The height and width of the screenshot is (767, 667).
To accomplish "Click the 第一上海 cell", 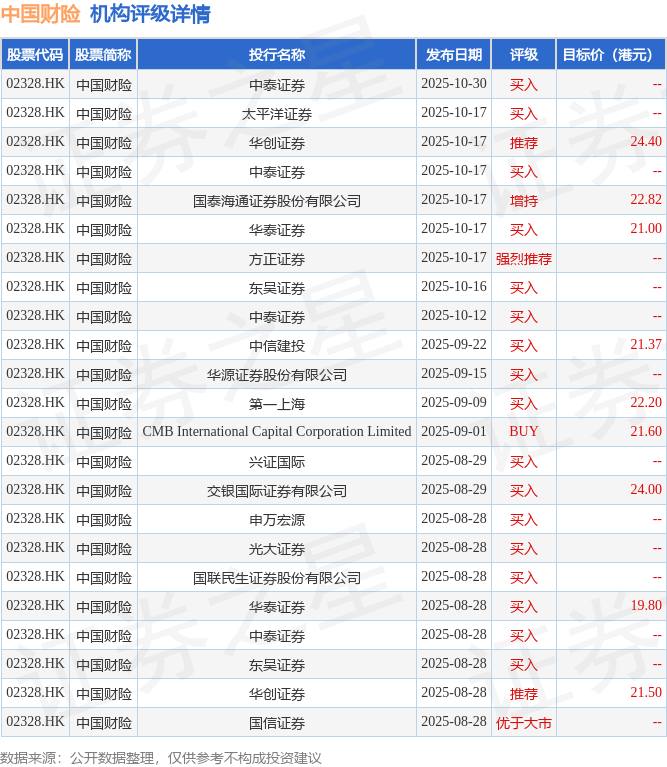I will pos(277,404).
